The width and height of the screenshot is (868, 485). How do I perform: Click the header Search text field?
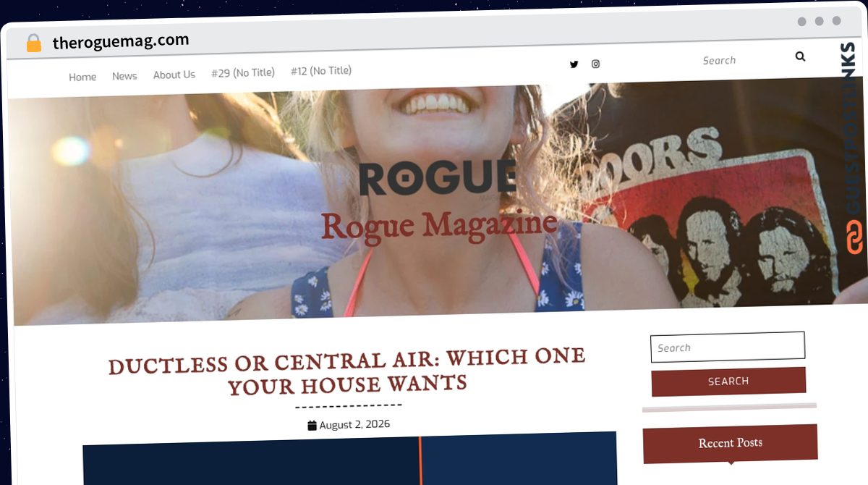741,60
